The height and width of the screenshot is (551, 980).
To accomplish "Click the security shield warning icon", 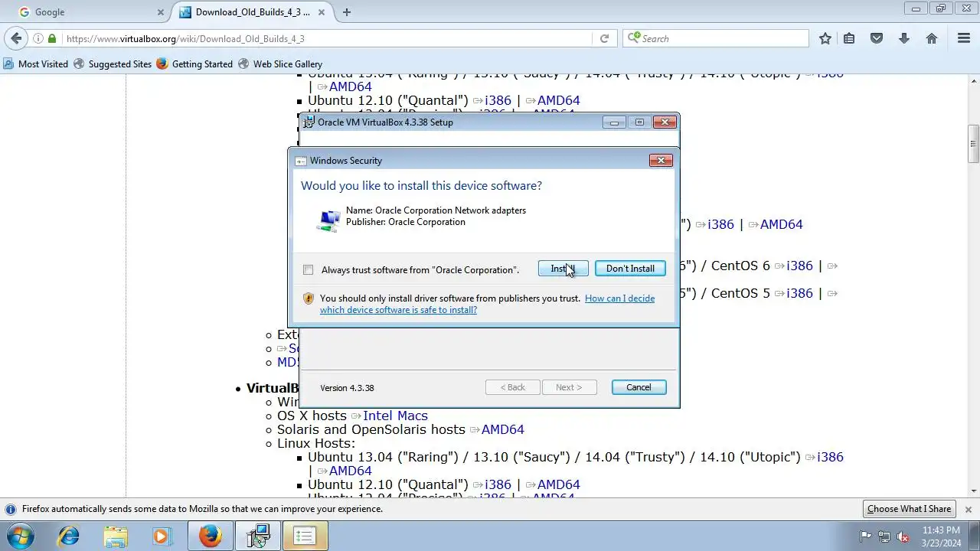I will [309, 298].
